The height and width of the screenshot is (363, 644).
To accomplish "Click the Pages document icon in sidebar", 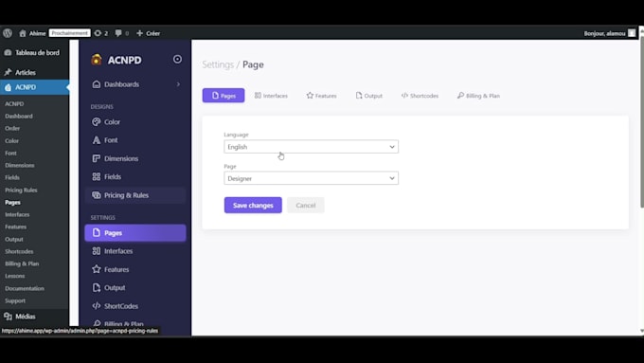I will (x=97, y=233).
